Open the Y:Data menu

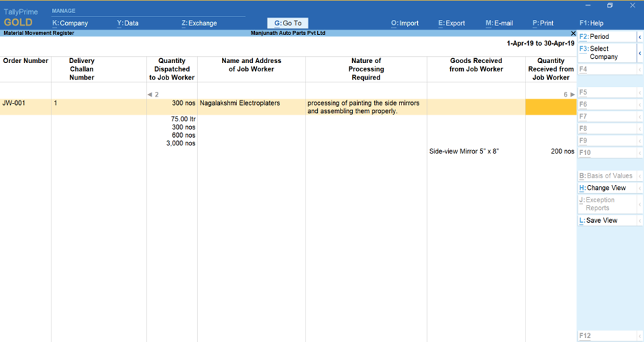coord(127,23)
